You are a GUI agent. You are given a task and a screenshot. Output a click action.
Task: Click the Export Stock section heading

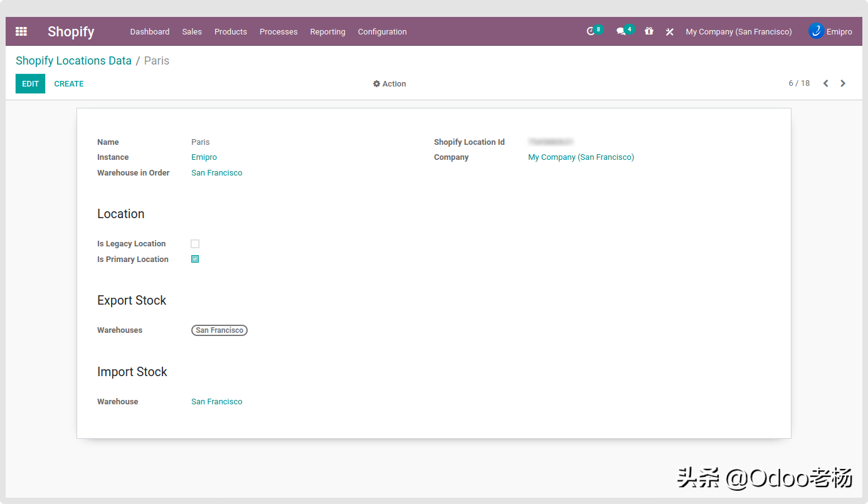pos(132,300)
